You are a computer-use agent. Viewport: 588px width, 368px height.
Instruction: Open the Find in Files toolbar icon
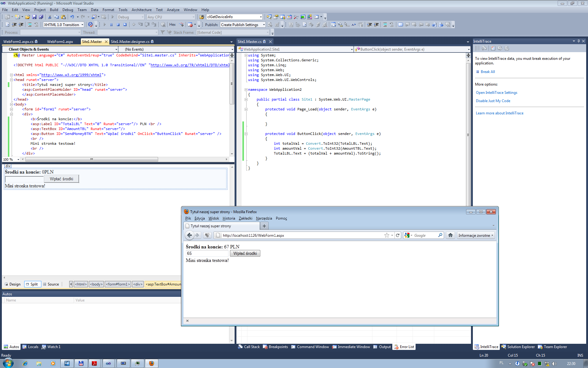point(202,17)
